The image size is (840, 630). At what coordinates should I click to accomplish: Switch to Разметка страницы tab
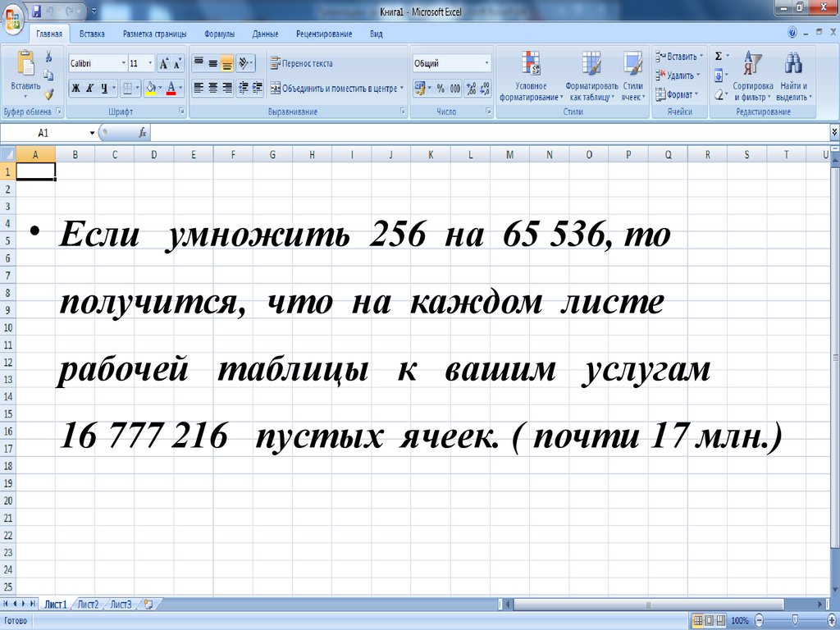154,34
